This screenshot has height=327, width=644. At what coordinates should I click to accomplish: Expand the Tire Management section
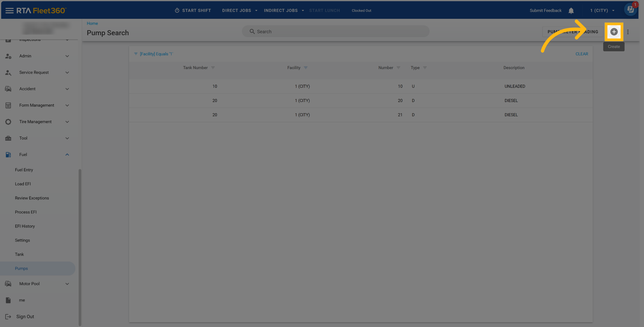67,122
